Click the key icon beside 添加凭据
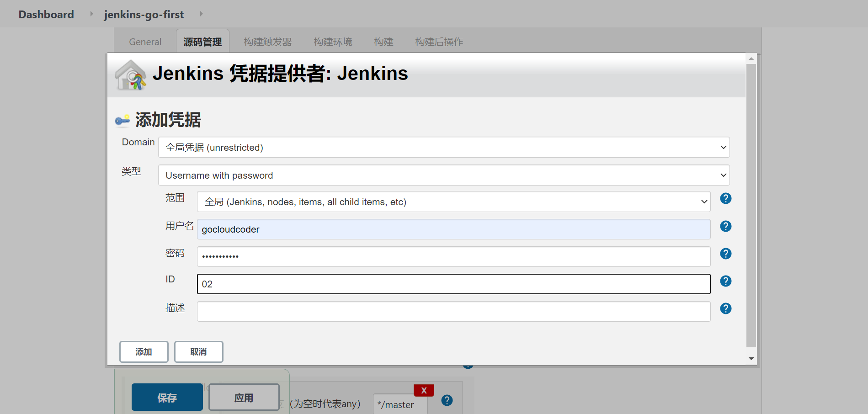Image resolution: width=868 pixels, height=414 pixels. click(x=122, y=120)
